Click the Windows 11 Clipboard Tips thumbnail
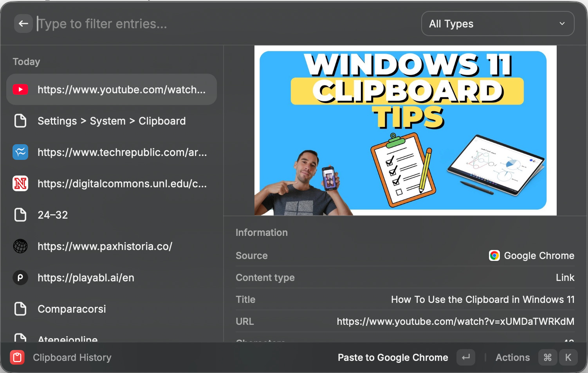Image resolution: width=588 pixels, height=373 pixels. [x=406, y=130]
